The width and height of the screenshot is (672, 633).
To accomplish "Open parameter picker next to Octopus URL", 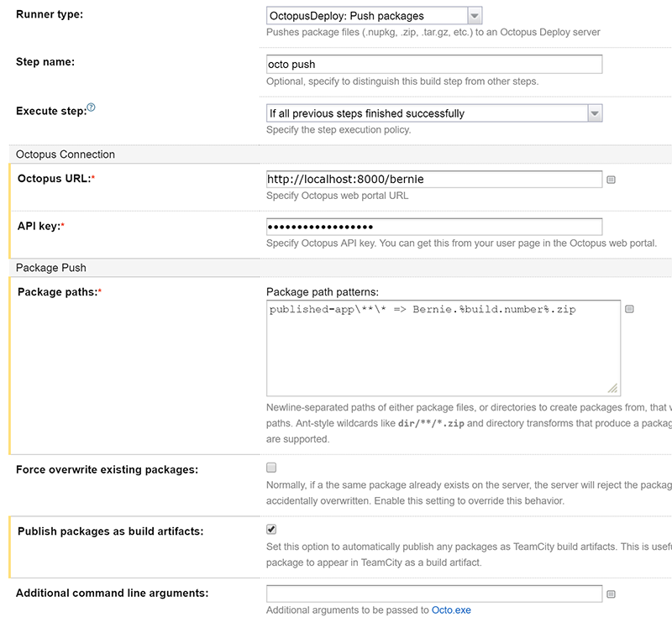I will tap(612, 180).
